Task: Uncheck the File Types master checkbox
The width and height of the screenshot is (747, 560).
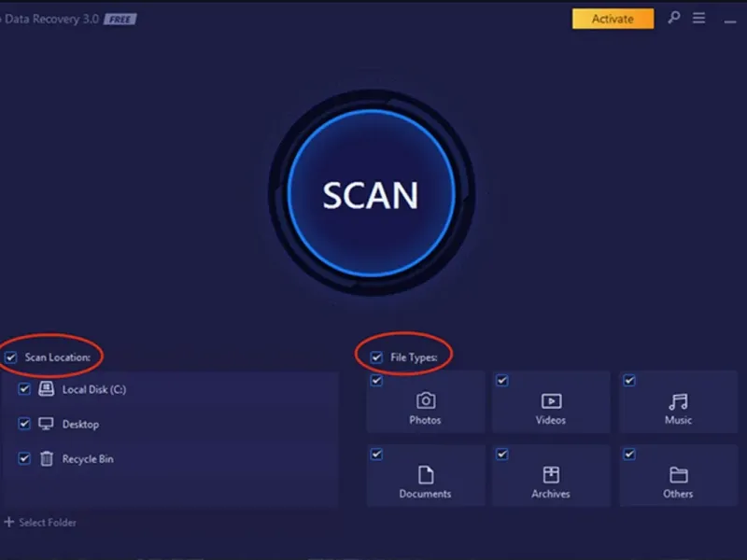Action: 376,357
